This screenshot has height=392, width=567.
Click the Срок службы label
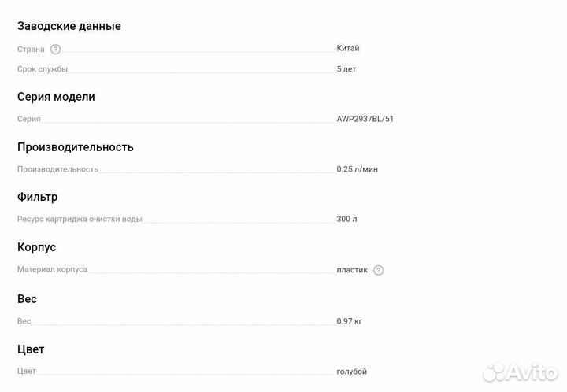43,69
